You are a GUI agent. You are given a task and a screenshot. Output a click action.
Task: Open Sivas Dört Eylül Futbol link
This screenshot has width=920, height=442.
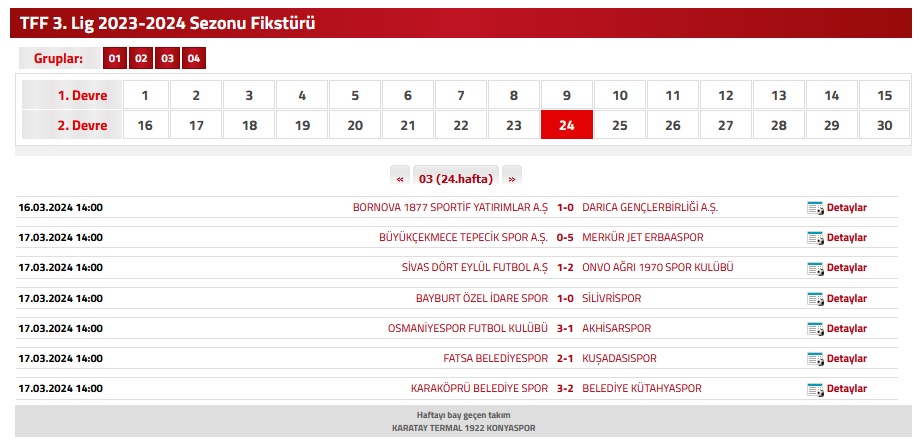(x=475, y=268)
